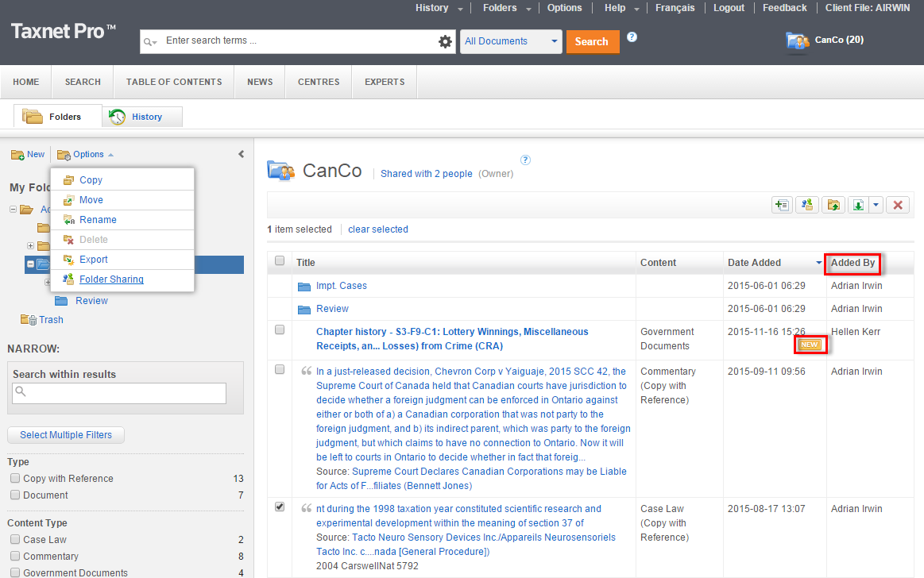Click the clear selected link

[377, 229]
